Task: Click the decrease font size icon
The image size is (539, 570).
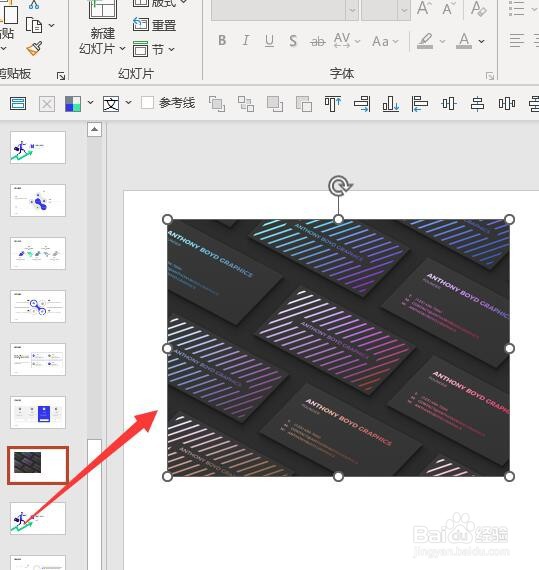Action: (449, 8)
